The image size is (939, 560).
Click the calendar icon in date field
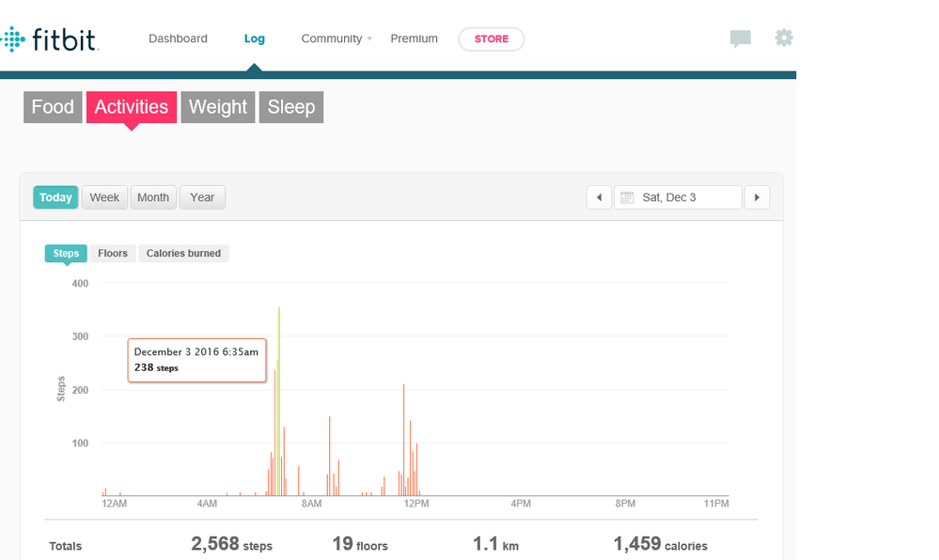626,197
